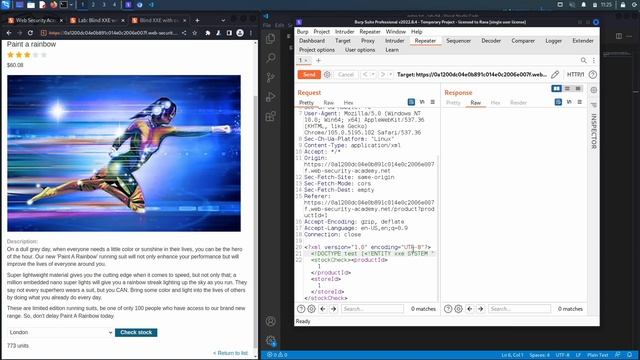Open response panel hamburger menu
This screenshot has height=360, width=640.
point(580,102)
